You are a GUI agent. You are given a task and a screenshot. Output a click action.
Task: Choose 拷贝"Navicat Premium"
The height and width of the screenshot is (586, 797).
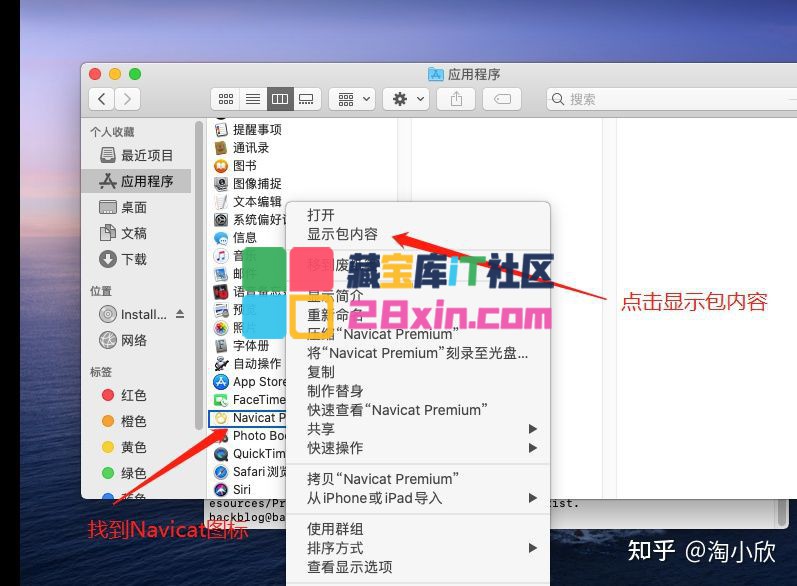point(418,479)
